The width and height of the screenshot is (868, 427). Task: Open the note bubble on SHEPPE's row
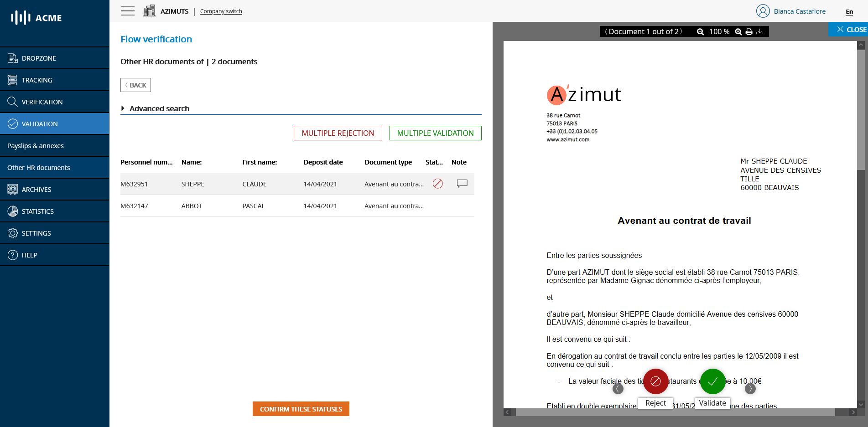pyautogui.click(x=462, y=184)
